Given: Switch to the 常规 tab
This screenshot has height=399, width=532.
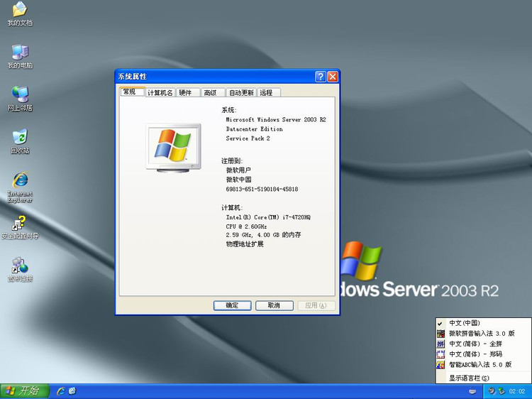Looking at the screenshot, I should [x=133, y=92].
